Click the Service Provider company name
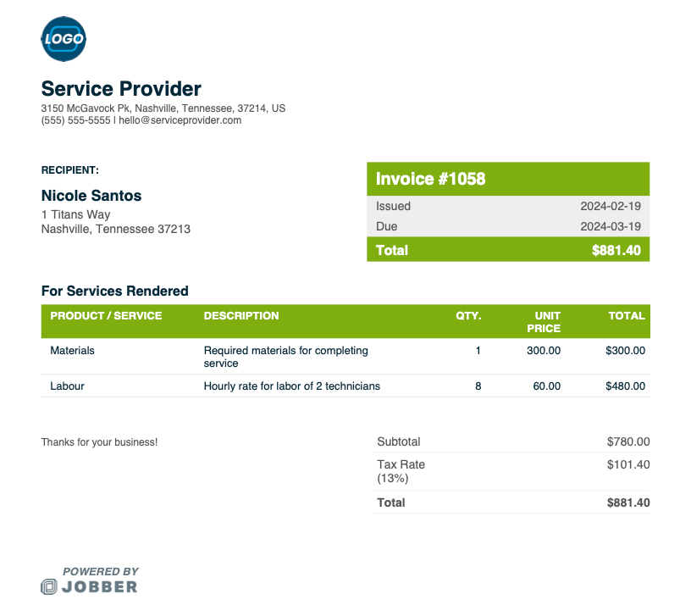This screenshot has width=691, height=616. click(121, 88)
